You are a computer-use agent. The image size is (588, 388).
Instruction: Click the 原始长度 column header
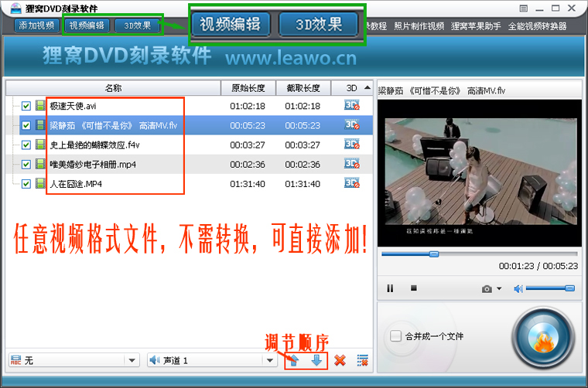(248, 88)
